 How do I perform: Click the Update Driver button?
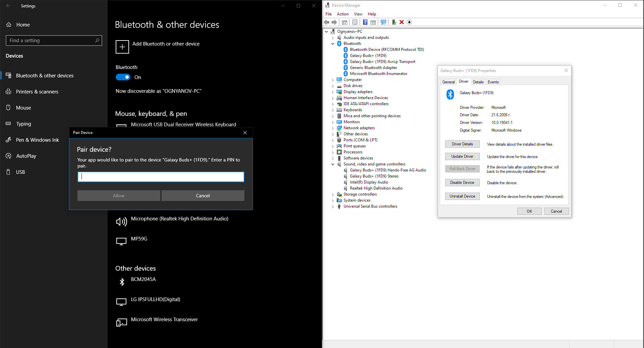tap(462, 156)
